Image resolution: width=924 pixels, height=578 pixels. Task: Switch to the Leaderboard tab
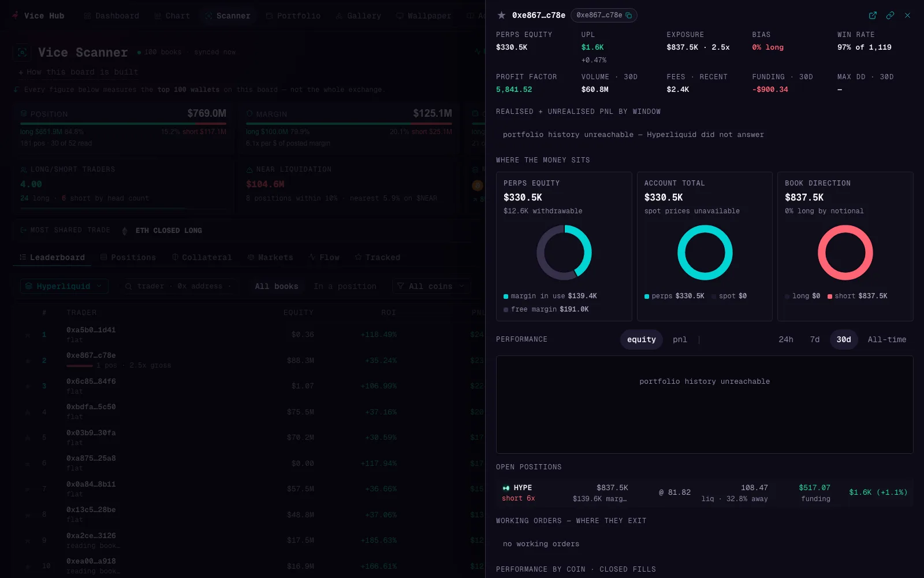tap(52, 257)
